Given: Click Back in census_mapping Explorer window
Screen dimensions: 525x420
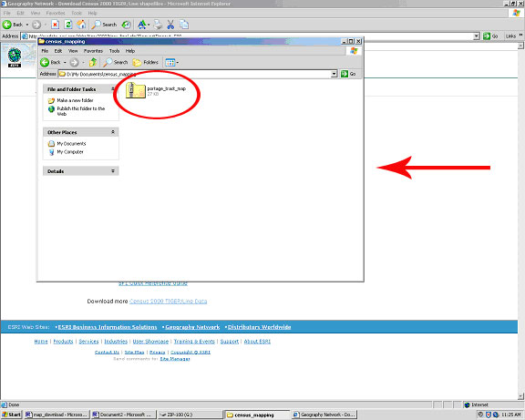Looking at the screenshot, I should tap(50, 62).
